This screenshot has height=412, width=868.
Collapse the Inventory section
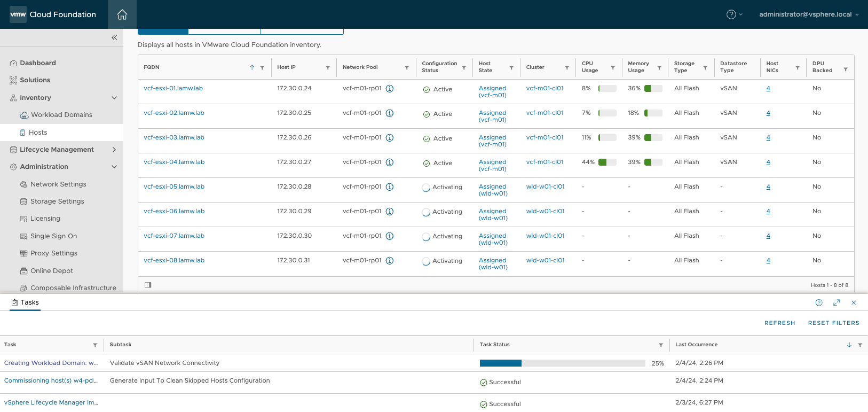click(x=114, y=98)
